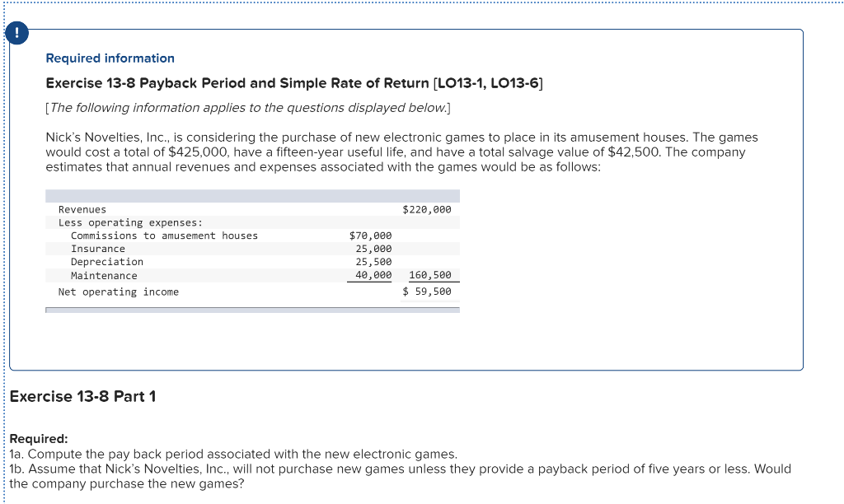Select the 25,500 depreciation amount
The height and width of the screenshot is (504, 844).
(373, 262)
